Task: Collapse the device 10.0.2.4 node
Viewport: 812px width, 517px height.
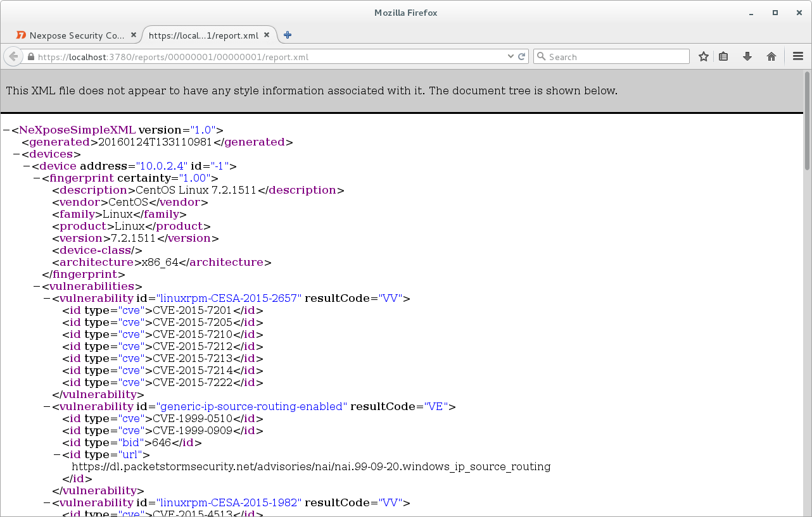Action: [x=27, y=166]
